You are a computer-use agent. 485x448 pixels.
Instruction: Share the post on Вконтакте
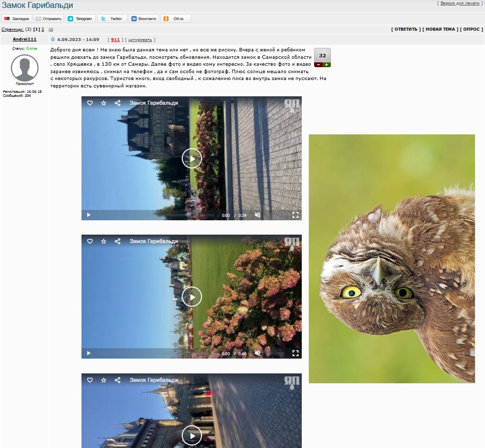click(x=144, y=19)
